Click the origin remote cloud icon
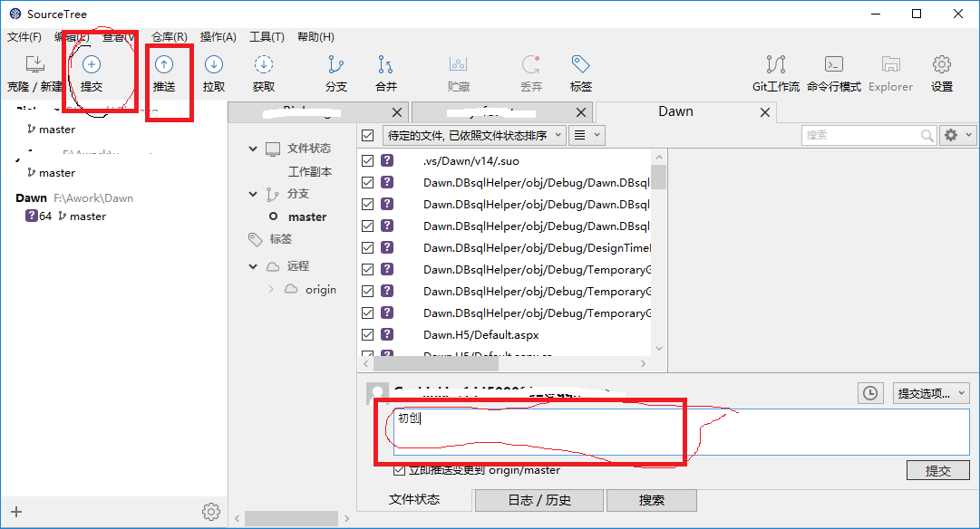This screenshot has height=529, width=980. tap(291, 289)
